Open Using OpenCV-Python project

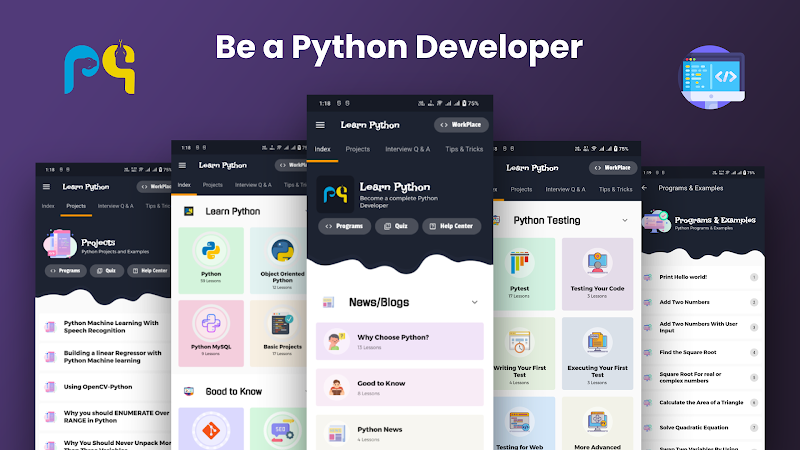coord(105,387)
